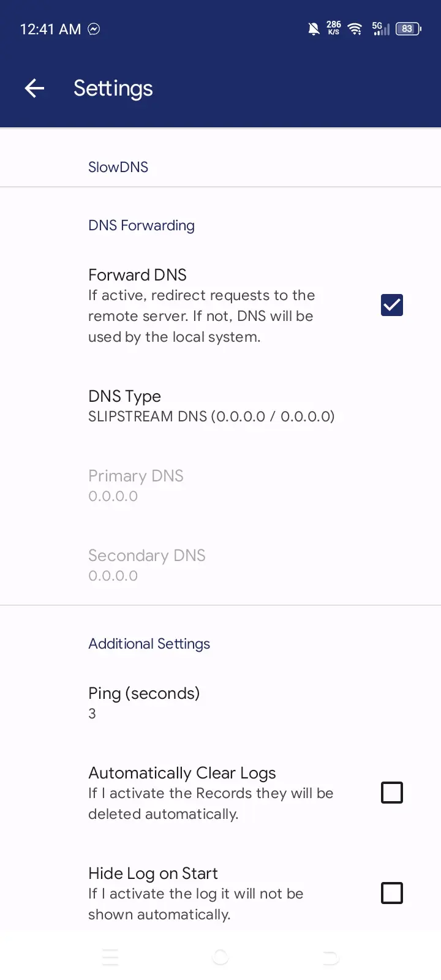Check the Hide Log on Start box
Screen dimensions: 441x980
pos(392,893)
